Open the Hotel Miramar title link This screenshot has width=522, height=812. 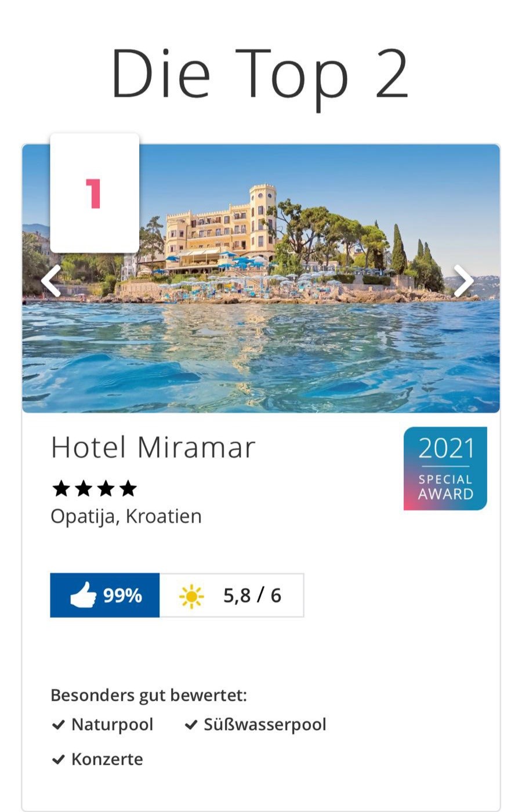153,448
